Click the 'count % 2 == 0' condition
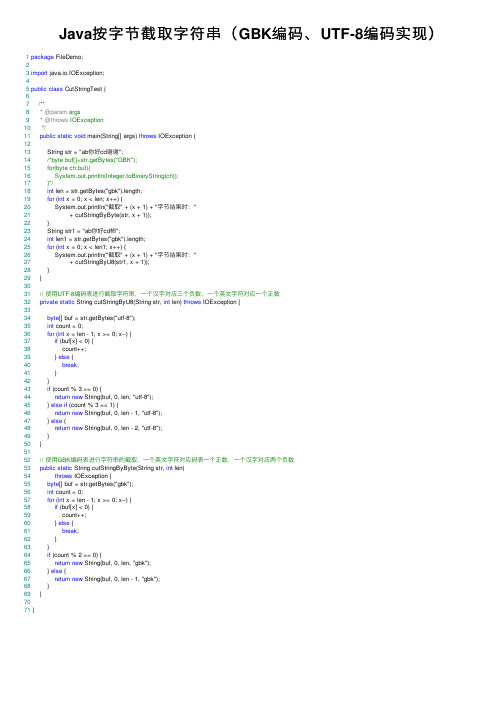This screenshot has width=504, height=713. point(74,555)
